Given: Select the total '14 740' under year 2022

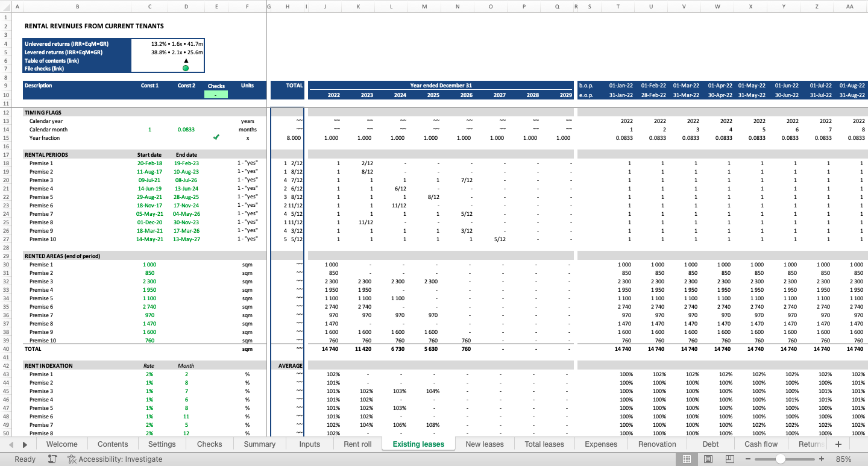Looking at the screenshot, I should pyautogui.click(x=330, y=348).
